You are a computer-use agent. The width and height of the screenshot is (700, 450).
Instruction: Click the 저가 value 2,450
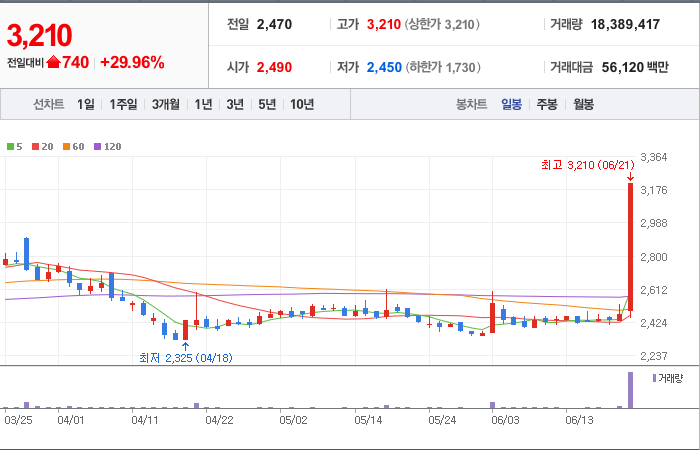click(x=384, y=67)
